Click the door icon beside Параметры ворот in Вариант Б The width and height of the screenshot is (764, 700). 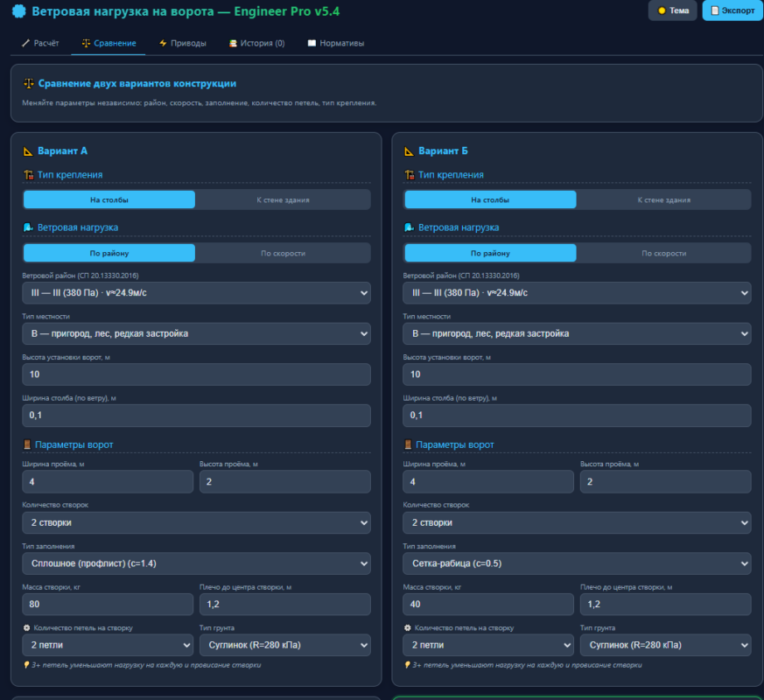[x=409, y=444]
